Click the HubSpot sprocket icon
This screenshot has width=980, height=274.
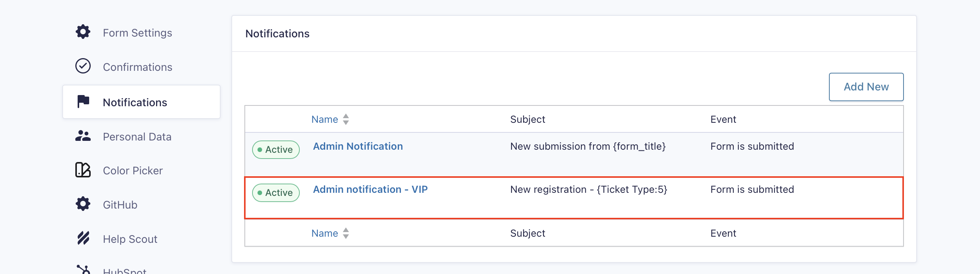point(83,269)
